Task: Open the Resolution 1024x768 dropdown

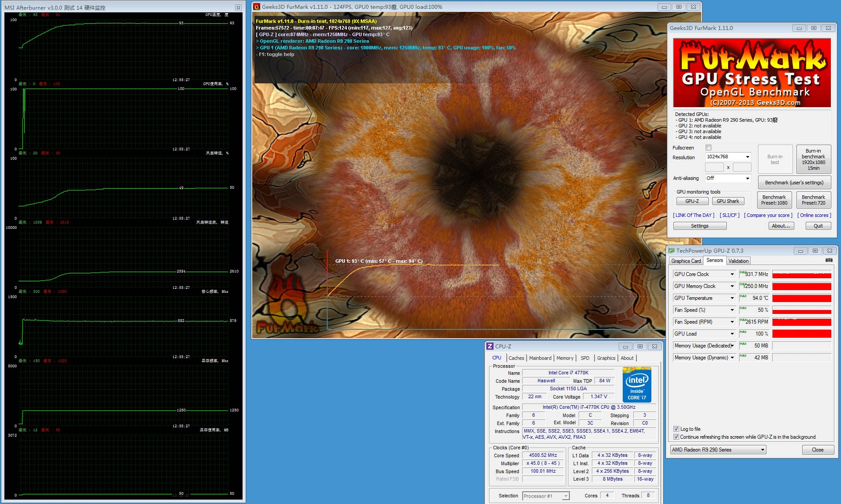Action: [728, 157]
